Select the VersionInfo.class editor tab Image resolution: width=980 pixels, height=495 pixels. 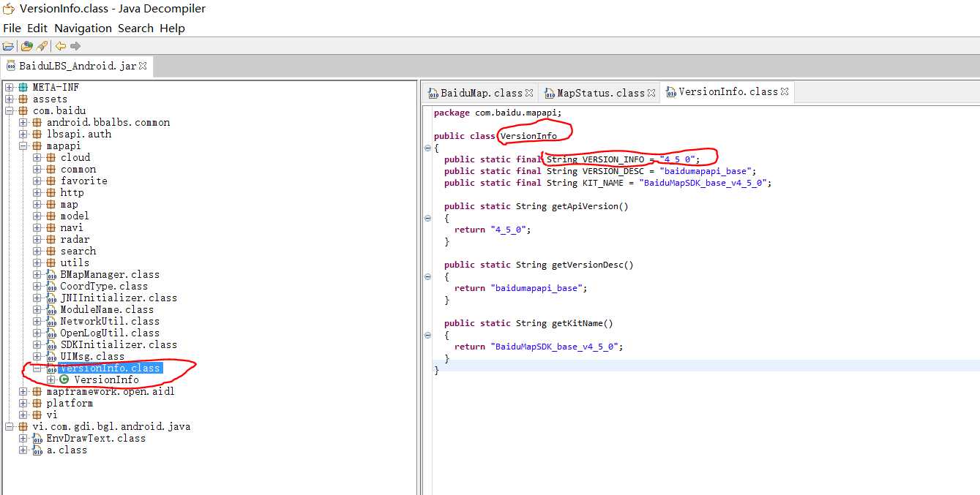coord(728,91)
